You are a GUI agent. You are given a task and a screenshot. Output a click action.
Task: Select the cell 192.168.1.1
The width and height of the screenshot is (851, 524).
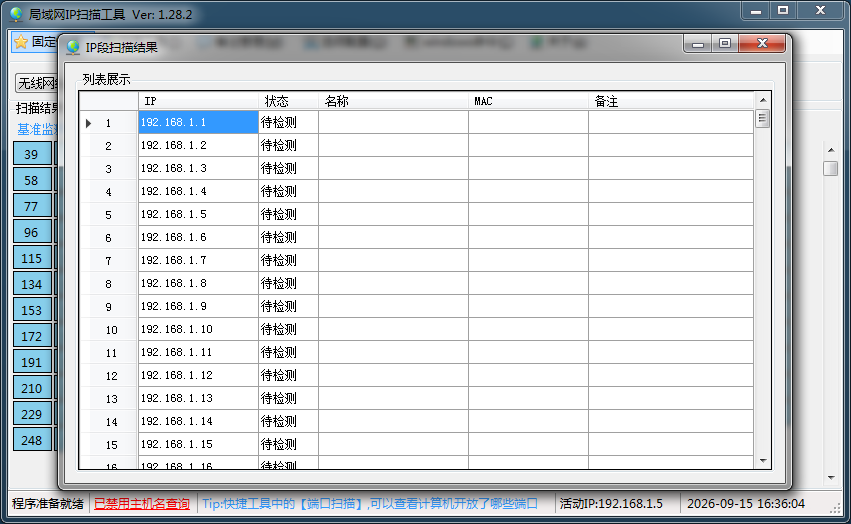198,122
